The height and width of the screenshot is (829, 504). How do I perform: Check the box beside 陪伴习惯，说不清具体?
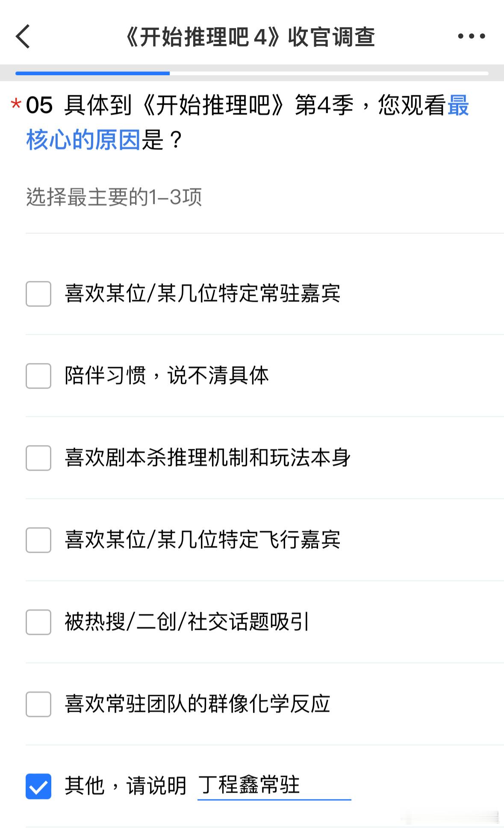38,376
